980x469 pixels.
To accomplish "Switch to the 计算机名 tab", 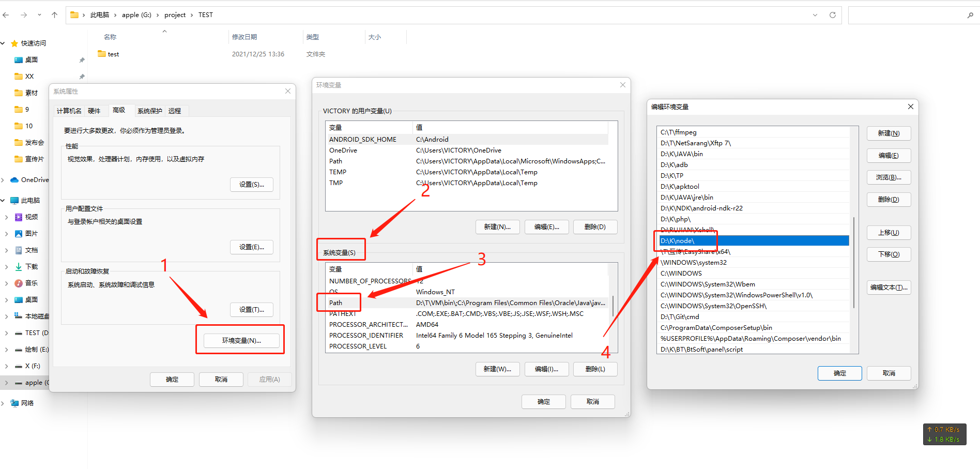I will [69, 111].
